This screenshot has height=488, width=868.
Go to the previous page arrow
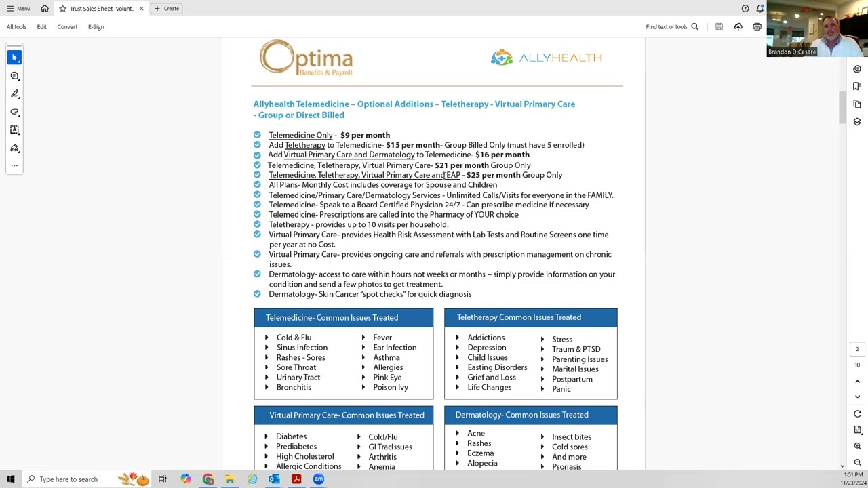[857, 382]
